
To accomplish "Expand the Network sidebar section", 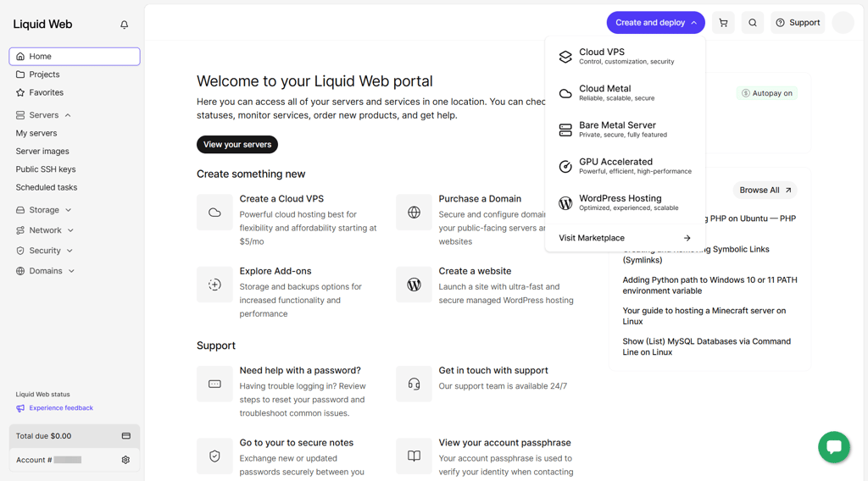I will (70, 230).
